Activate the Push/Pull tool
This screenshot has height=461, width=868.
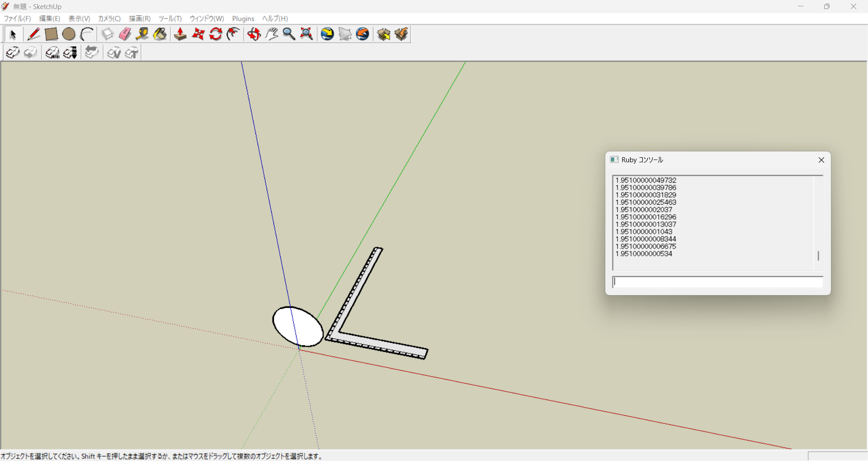(180, 34)
